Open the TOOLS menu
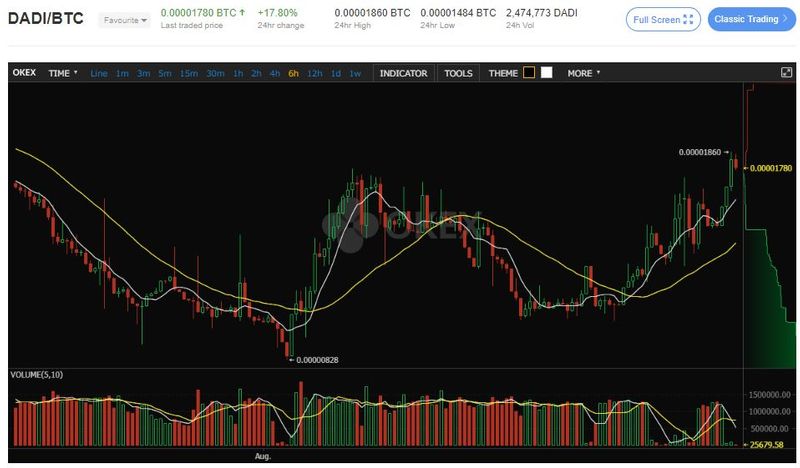The height and width of the screenshot is (468, 800). (458, 73)
